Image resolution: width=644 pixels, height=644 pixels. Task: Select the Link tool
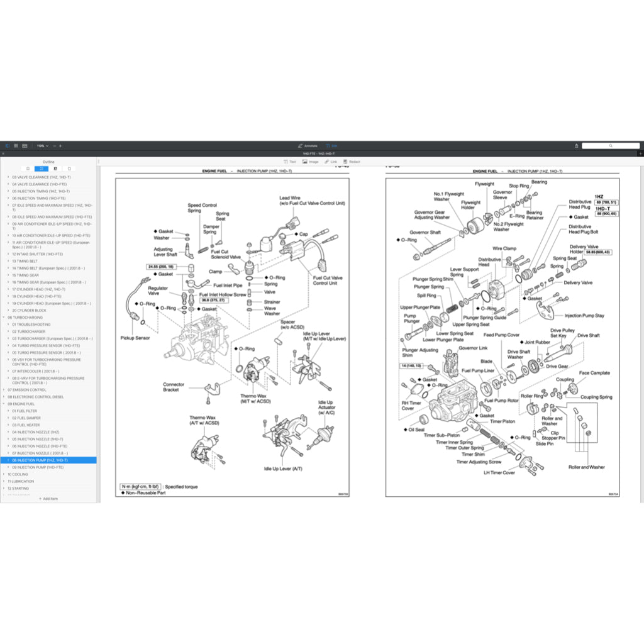(x=331, y=162)
